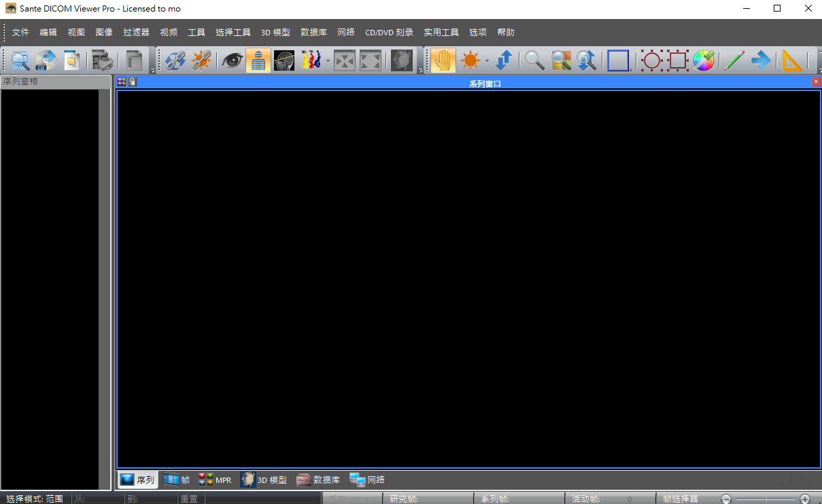Click the grayed-out expand arrows icon
822x504 pixels.
point(371,60)
